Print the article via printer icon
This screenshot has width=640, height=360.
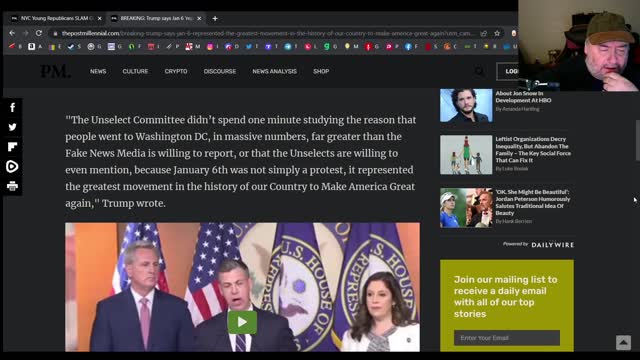tap(12, 186)
